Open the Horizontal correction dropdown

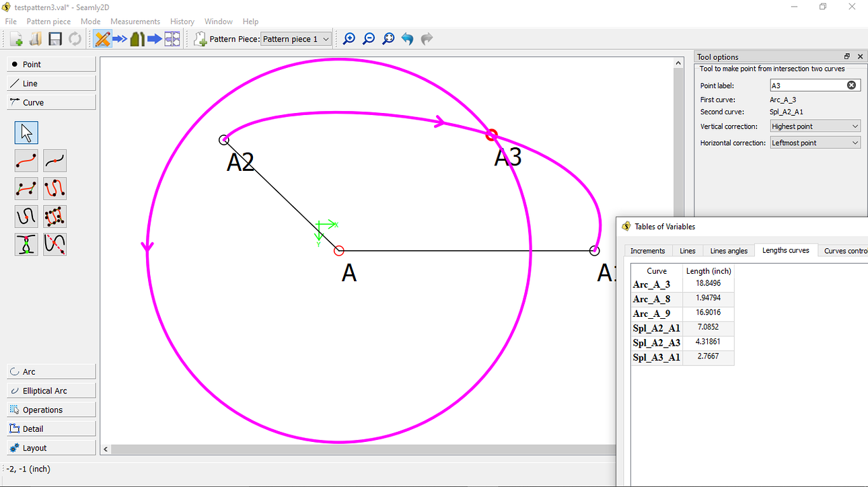815,142
